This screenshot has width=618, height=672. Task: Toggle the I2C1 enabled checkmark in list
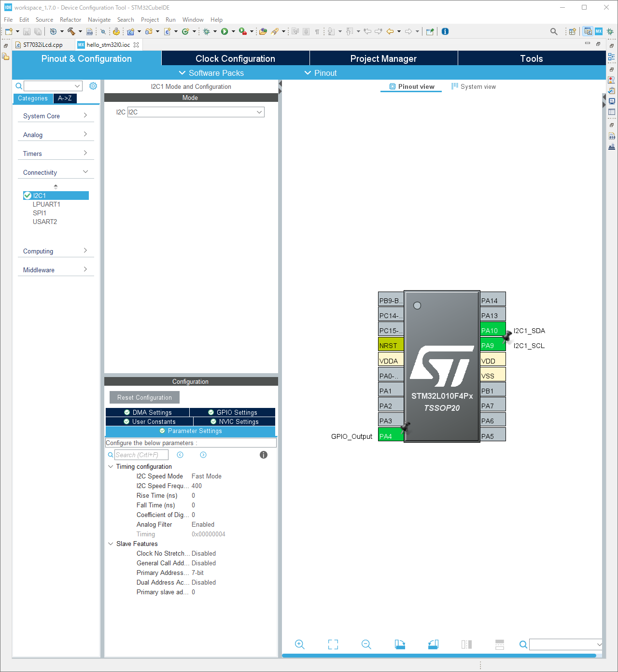point(28,196)
